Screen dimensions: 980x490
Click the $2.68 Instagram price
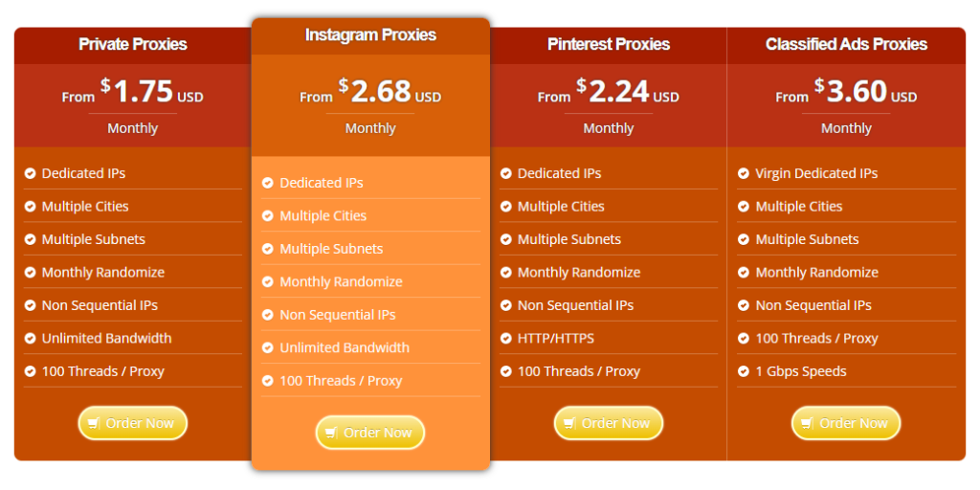(x=381, y=92)
